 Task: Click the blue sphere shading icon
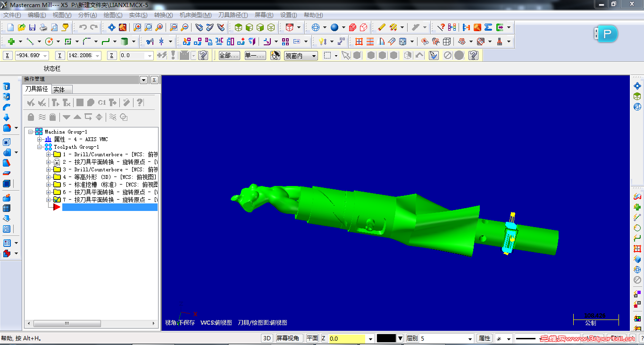click(x=335, y=27)
